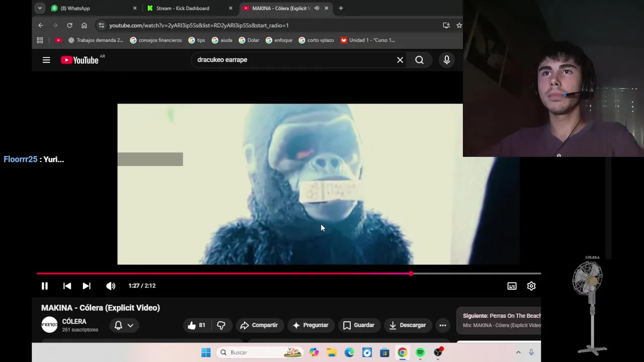Open video player settings gear
Viewport: 644px width, 362px height.
click(531, 286)
